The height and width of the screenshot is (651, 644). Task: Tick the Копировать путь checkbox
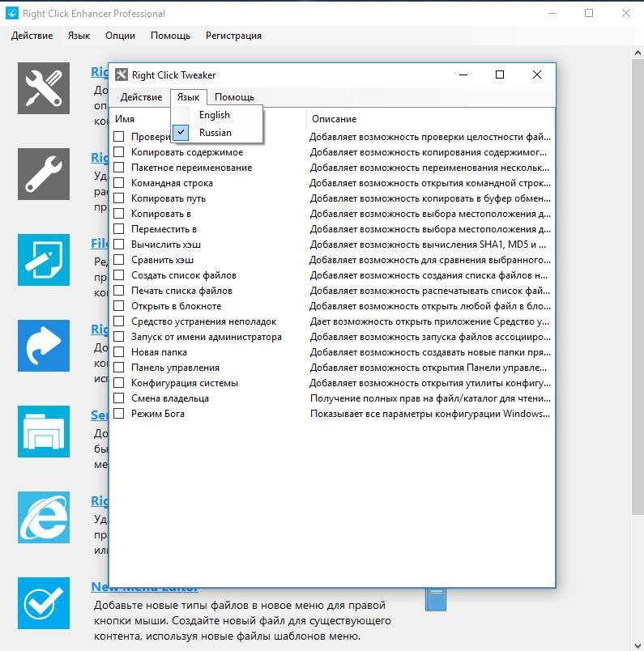[x=119, y=198]
